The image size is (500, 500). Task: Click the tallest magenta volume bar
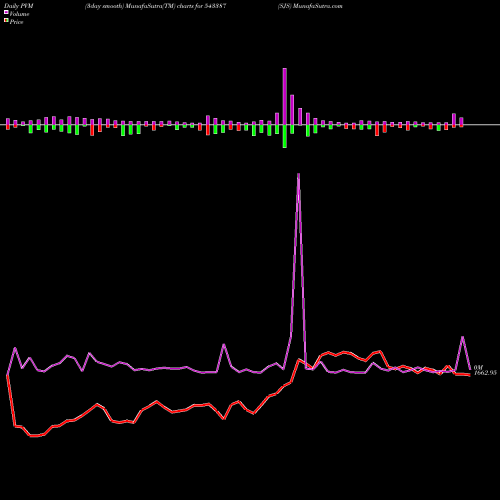(x=285, y=97)
